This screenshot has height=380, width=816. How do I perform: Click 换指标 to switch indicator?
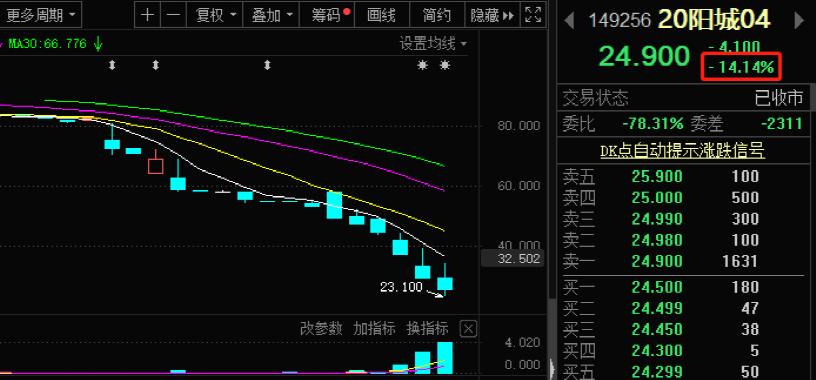[427, 328]
